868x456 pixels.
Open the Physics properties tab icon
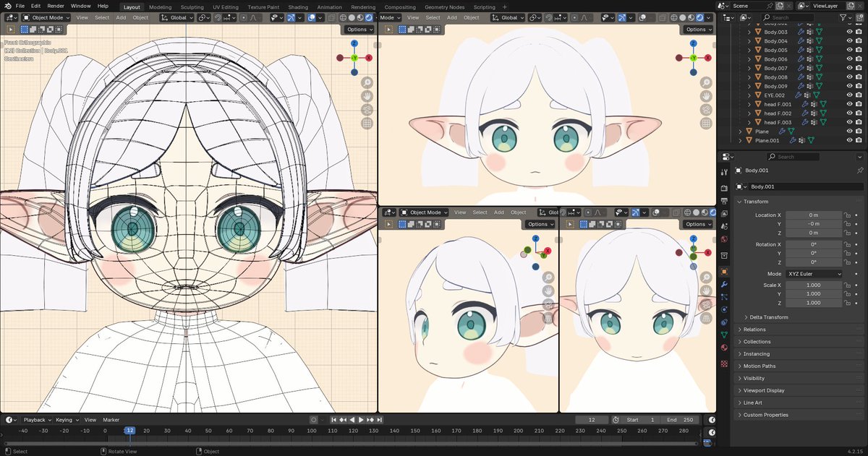tap(724, 309)
